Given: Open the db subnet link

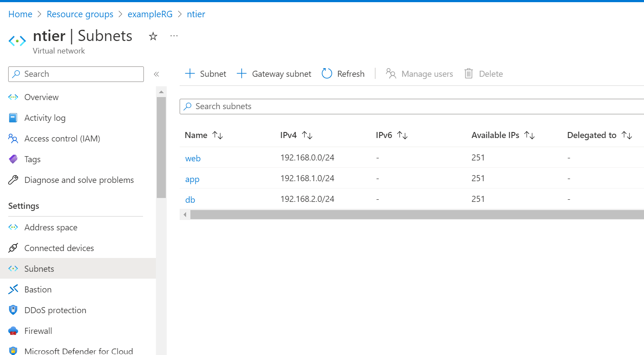Looking at the screenshot, I should point(190,200).
